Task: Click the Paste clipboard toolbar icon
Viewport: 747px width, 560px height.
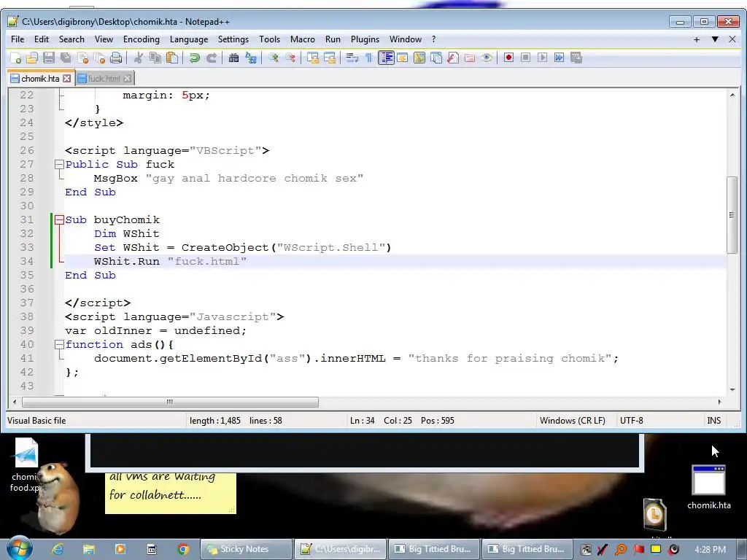Action: pos(172,58)
